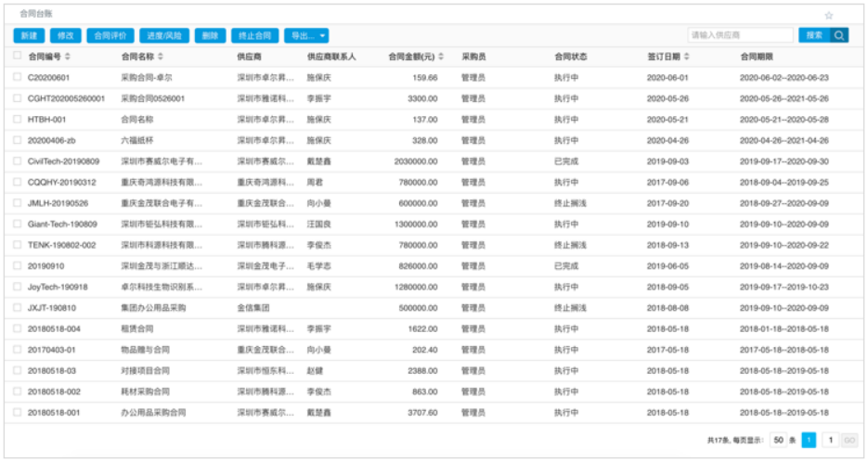Click the favorite star icon

point(829,16)
